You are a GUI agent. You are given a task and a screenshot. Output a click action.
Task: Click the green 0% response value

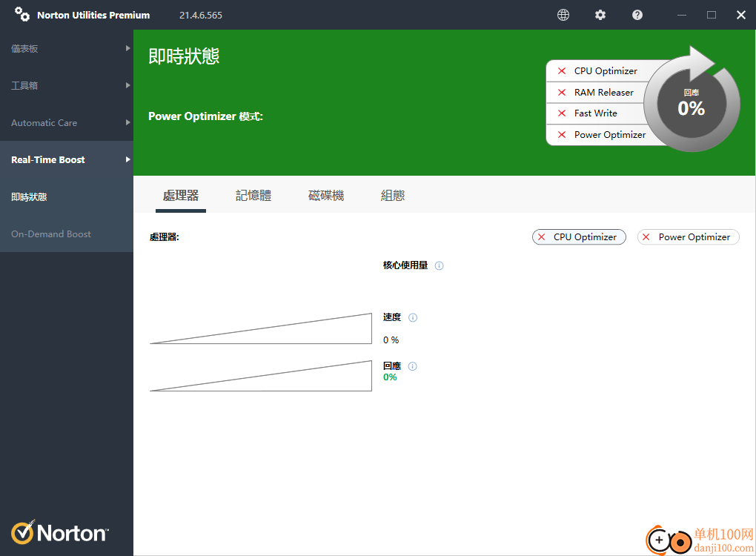coord(390,377)
